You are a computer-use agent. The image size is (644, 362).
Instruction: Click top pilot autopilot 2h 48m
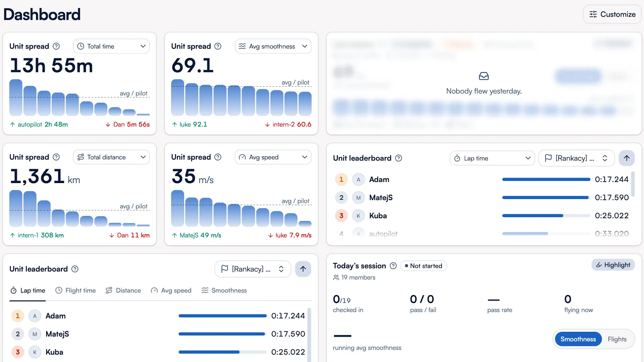point(39,124)
